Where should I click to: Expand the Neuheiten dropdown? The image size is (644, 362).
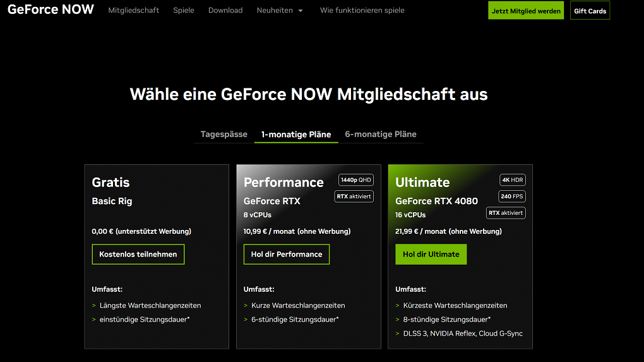click(280, 10)
